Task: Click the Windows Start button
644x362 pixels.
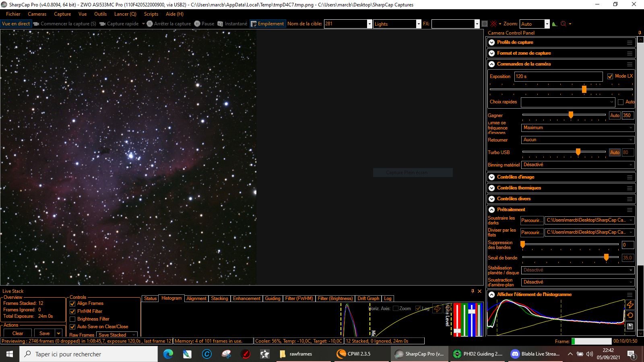Action: 10,354
